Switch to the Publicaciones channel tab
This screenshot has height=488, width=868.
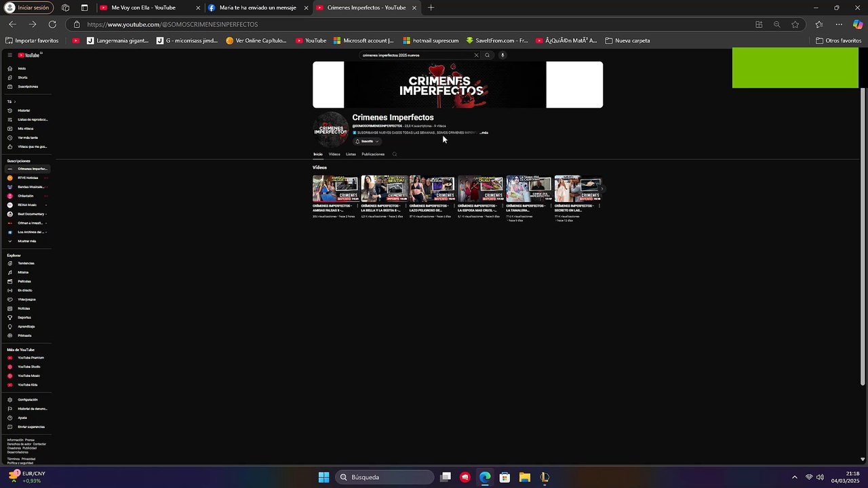pos(373,155)
